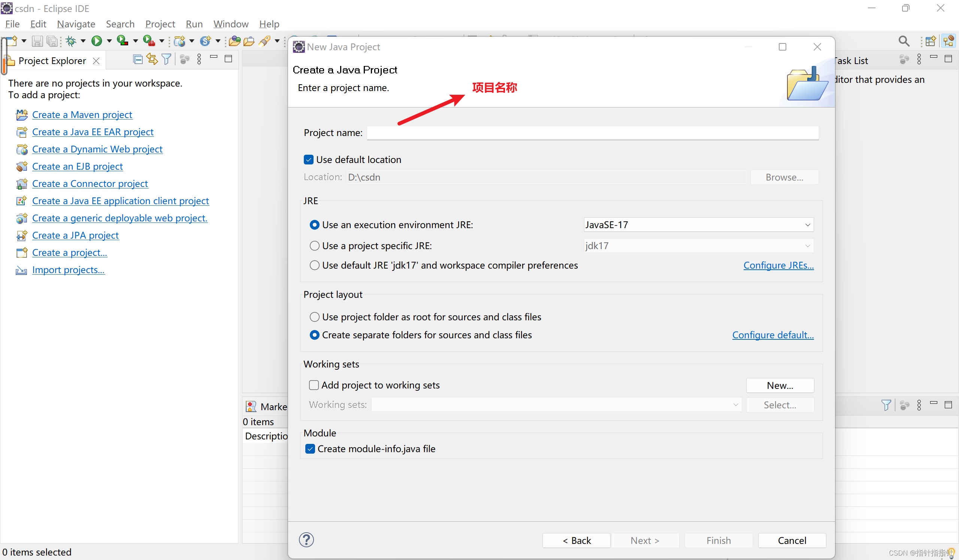Select the Java EE perspective icon

click(x=949, y=41)
